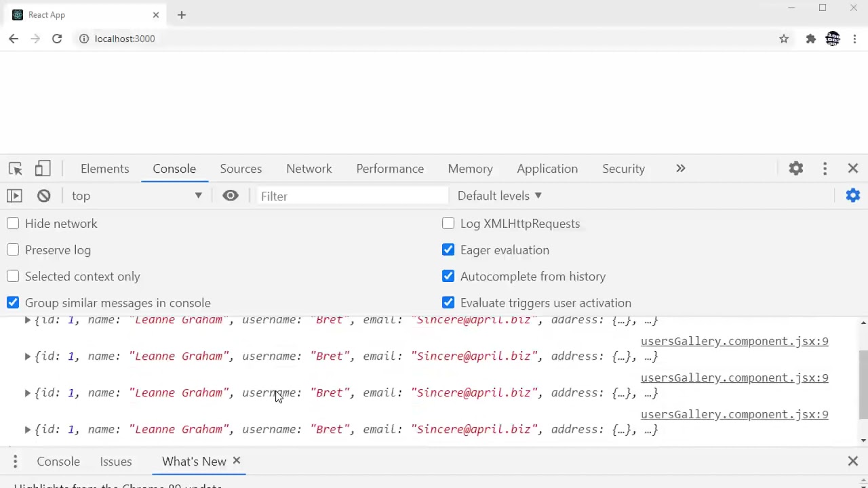868x488 pixels.
Task: Open a new browser tab
Action: 181,15
